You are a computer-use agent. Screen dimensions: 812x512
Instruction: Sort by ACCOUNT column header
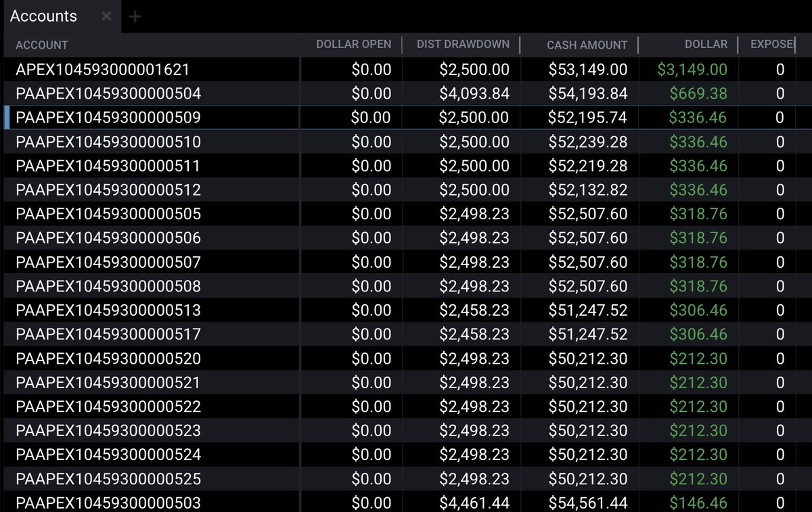coord(42,45)
